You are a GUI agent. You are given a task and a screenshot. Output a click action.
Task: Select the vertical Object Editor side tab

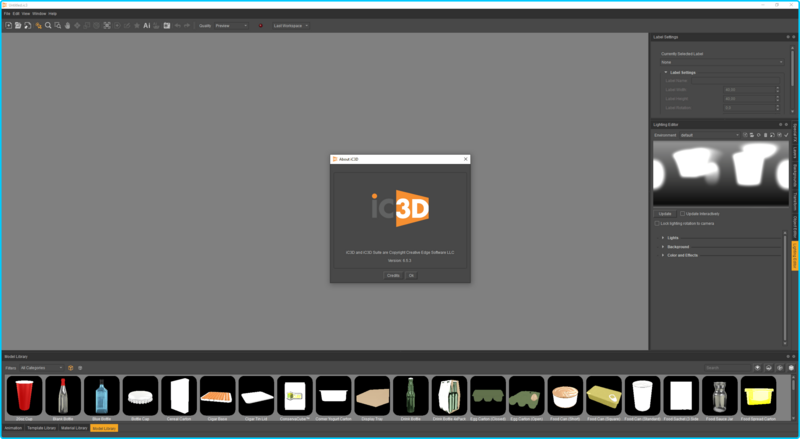[795, 226]
